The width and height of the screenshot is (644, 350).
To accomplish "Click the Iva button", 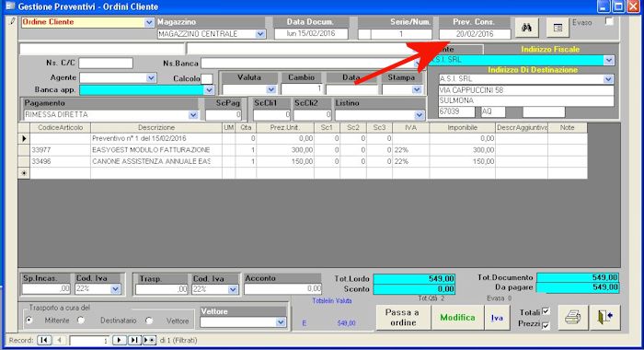I will coord(497,317).
